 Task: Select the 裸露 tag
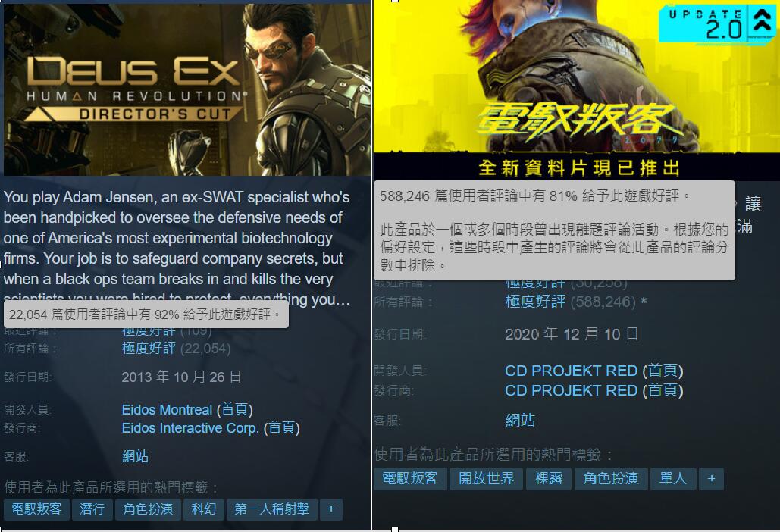click(x=548, y=478)
